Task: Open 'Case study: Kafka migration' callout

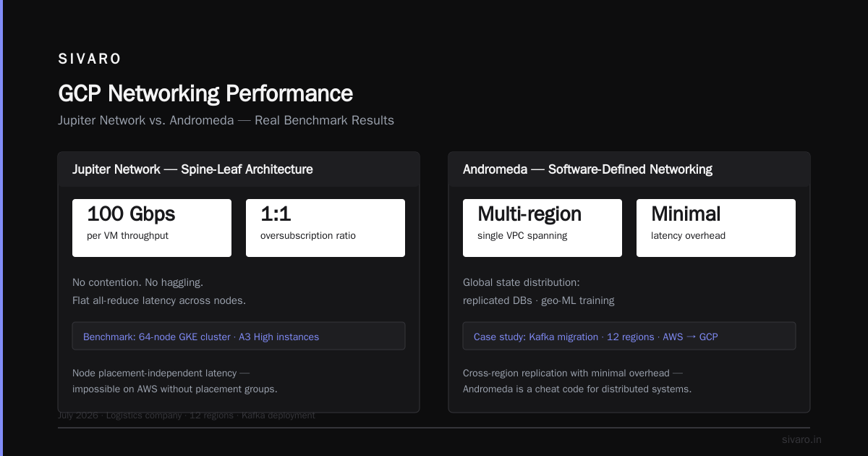Action: coord(629,336)
